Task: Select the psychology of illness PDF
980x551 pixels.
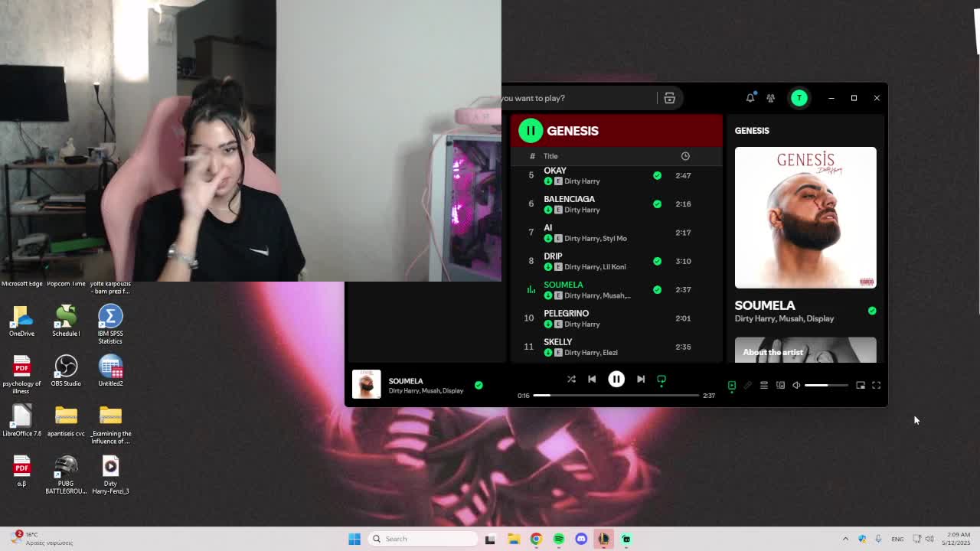Action: pyautogui.click(x=21, y=375)
